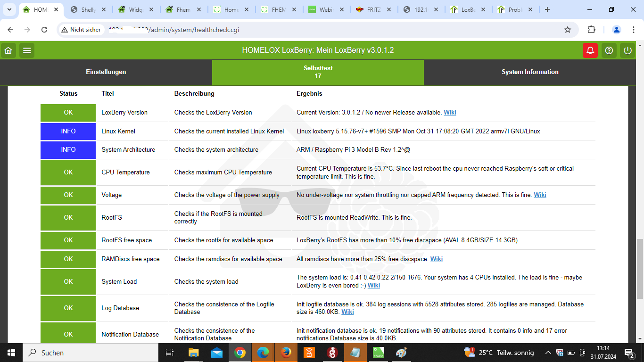Viewport: 644px width, 362px height.
Task: Open the weather widget showing 25°C
Action: pyautogui.click(x=499, y=353)
